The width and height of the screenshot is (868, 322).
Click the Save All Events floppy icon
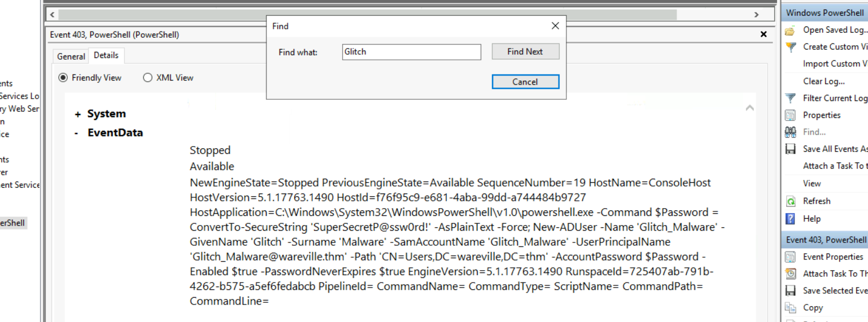[x=791, y=149]
